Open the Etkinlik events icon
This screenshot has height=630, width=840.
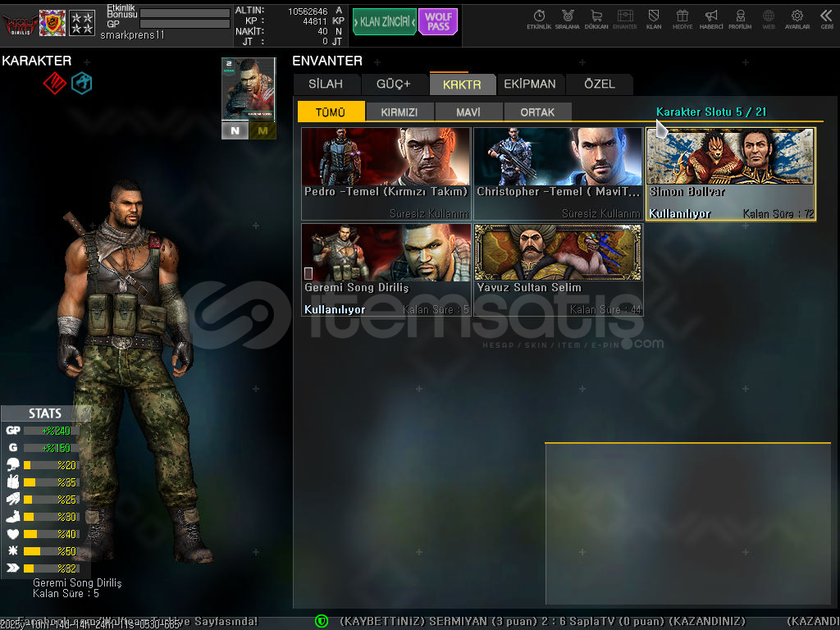tap(539, 18)
